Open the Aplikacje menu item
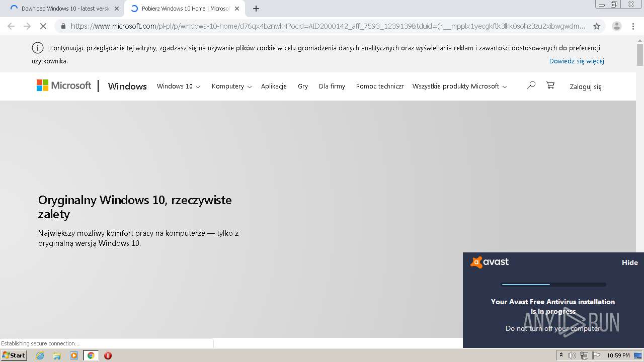This screenshot has height=362, width=644. (274, 86)
